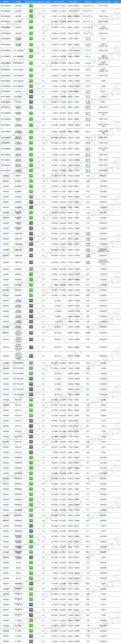This screenshot has height=644, width=121.
Task: Click PB icon in Pathfinder 125kW/170KM row
Action: coord(31,363)
